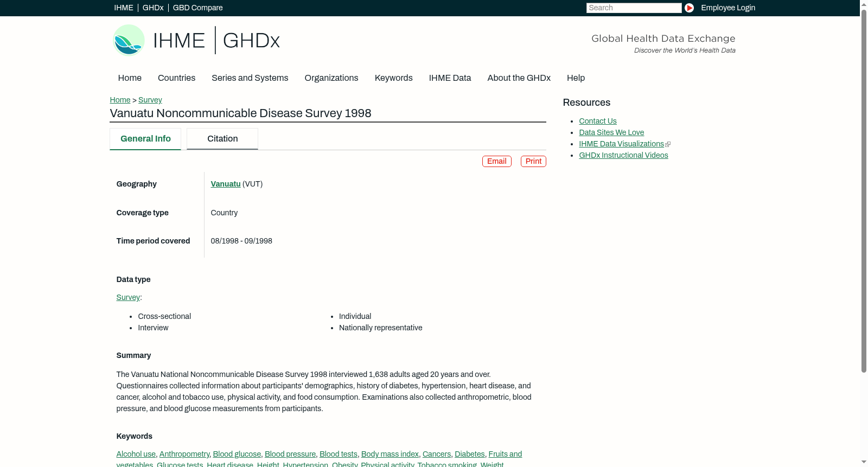Click the Blood glucose keyword
Image resolution: width=868 pixels, height=467 pixels.
point(237,454)
